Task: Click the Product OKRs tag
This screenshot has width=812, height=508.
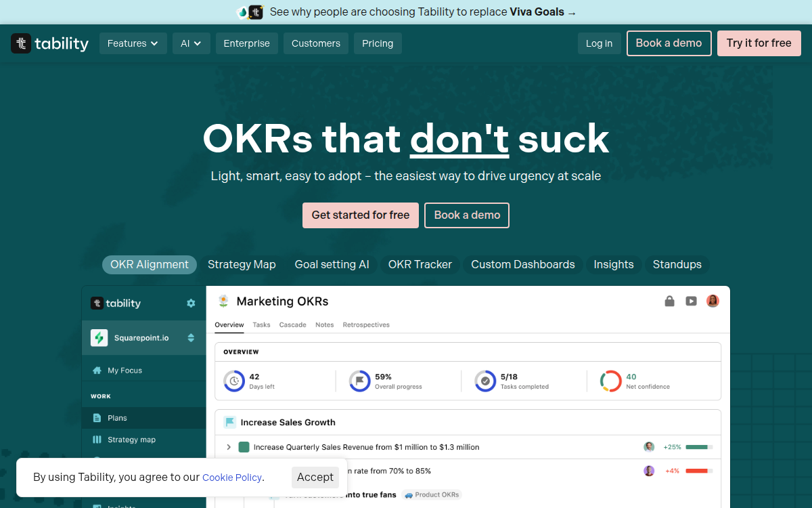Action: (432, 494)
